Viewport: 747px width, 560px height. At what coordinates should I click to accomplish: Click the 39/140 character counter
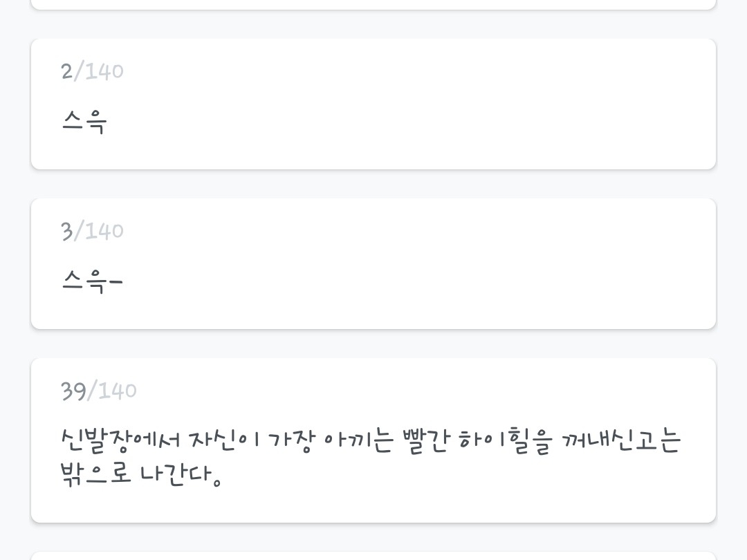[x=98, y=391]
